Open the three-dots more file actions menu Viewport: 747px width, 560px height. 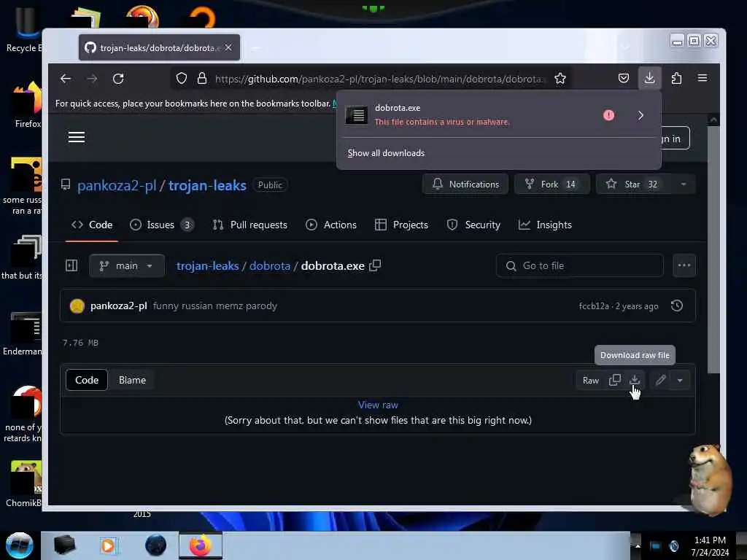click(x=684, y=265)
